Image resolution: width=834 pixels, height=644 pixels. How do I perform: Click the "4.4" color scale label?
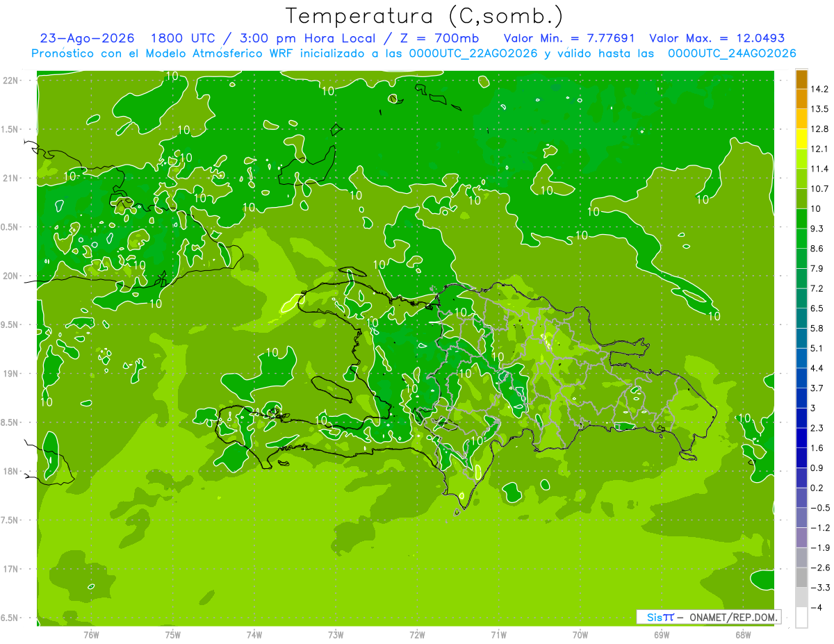click(817, 368)
